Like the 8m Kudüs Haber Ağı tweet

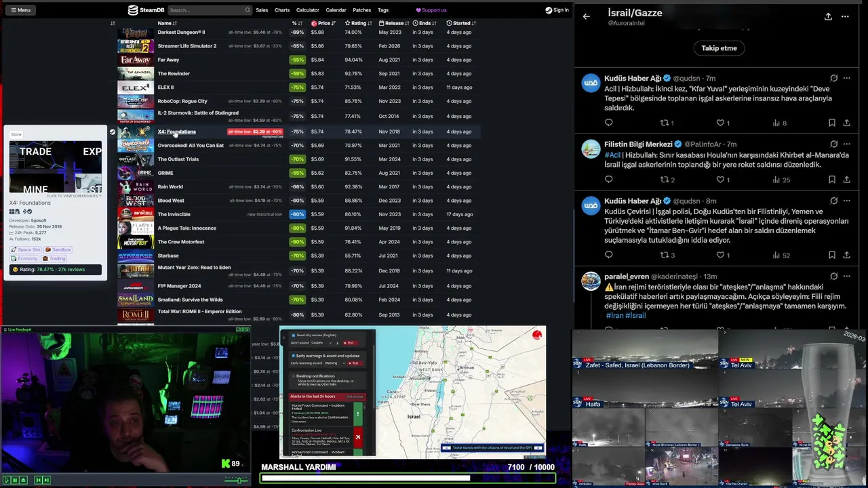pyautogui.click(x=723, y=255)
